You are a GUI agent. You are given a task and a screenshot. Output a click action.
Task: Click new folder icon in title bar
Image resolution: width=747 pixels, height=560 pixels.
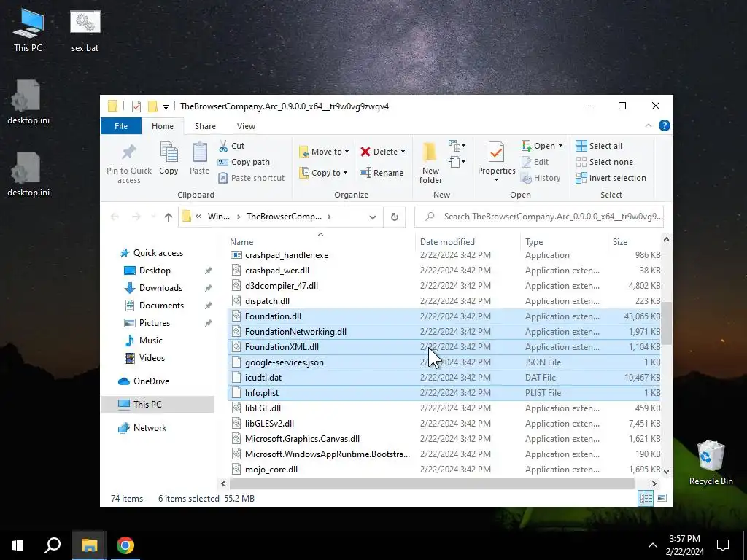(152, 106)
